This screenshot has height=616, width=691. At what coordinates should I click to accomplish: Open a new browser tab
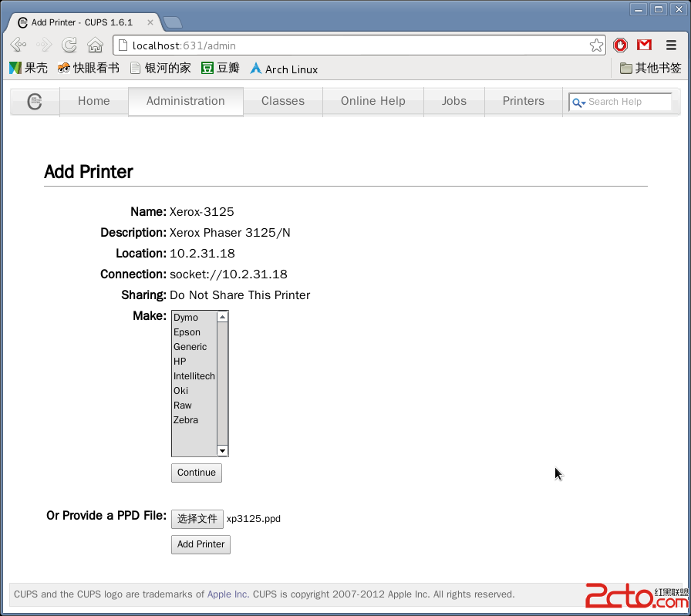click(172, 22)
